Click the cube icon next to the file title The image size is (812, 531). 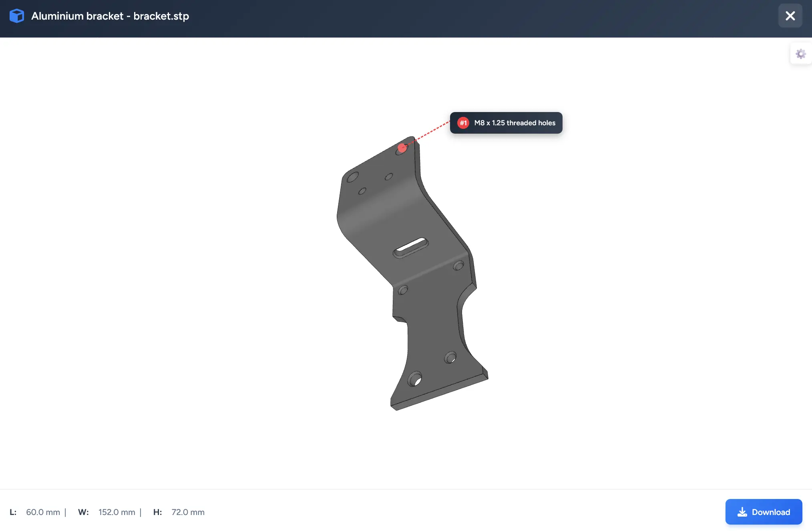coord(16,16)
